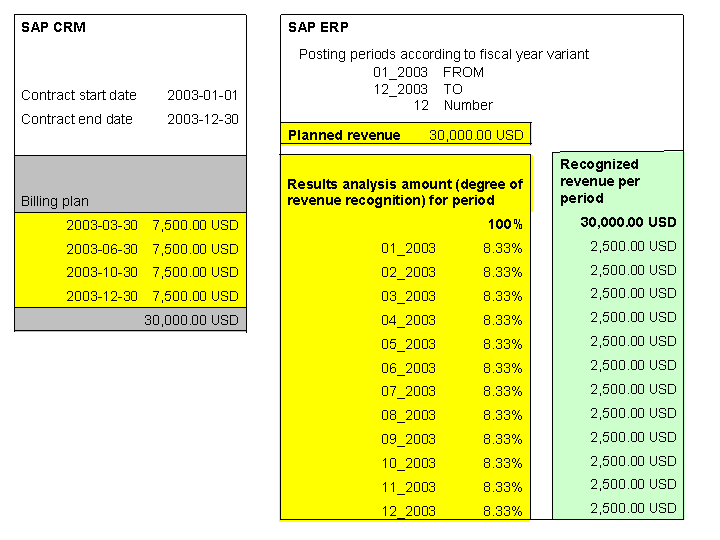Image resolution: width=720 pixels, height=540 pixels.
Task: Click the Planned revenue label
Action: [x=344, y=135]
